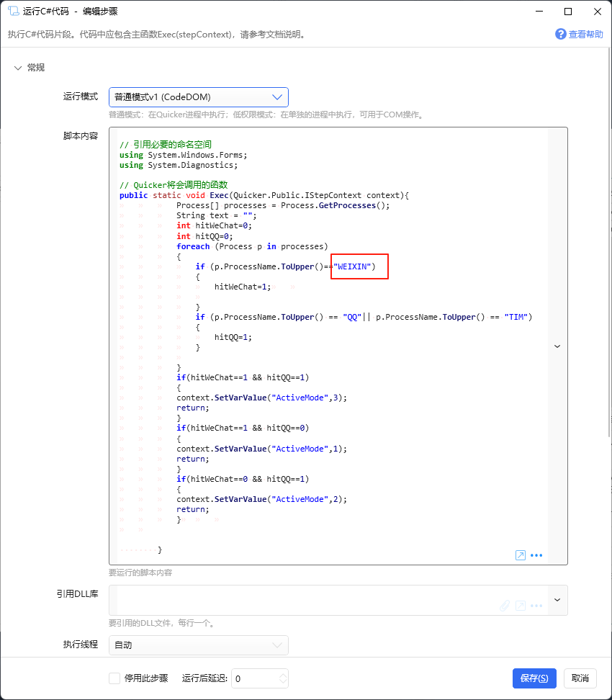The height and width of the screenshot is (700, 612).
Task: Click the script editor pop-out icon
Action: 520,555
